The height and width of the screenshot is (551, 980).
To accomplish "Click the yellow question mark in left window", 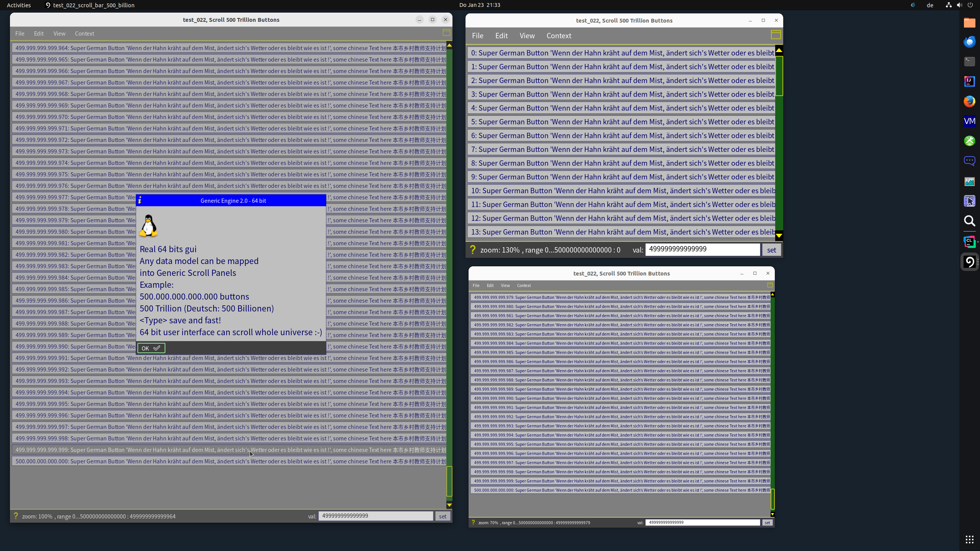I will point(16,516).
